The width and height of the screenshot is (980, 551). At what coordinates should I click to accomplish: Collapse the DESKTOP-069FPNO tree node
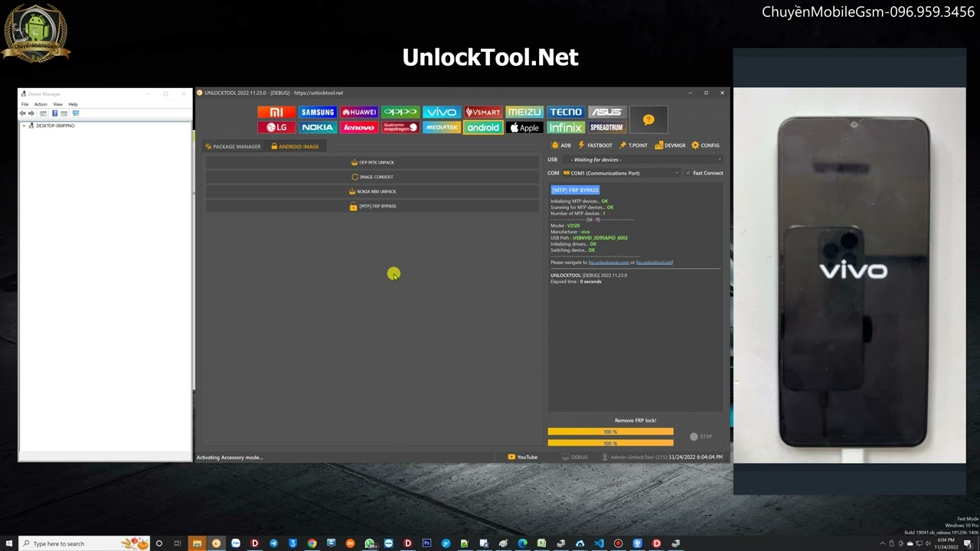click(x=24, y=126)
